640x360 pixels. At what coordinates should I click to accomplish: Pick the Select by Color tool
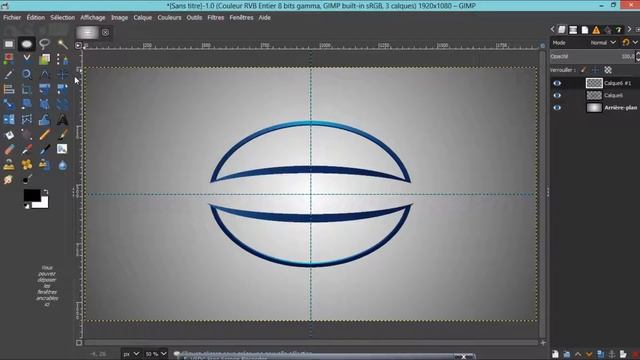pyautogui.click(x=9, y=59)
